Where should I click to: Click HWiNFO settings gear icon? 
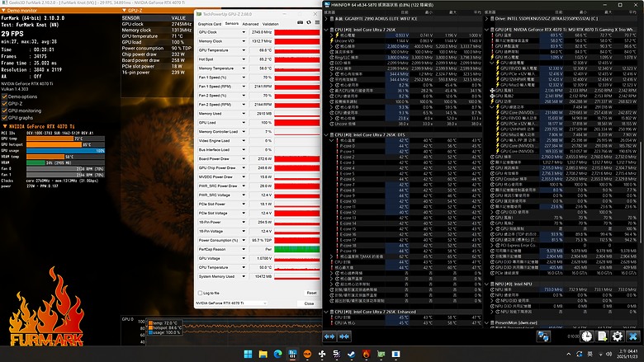[618, 336]
